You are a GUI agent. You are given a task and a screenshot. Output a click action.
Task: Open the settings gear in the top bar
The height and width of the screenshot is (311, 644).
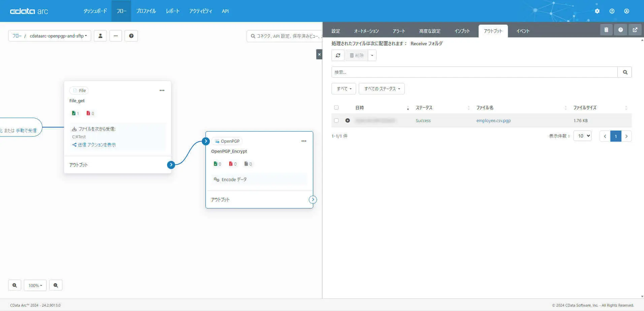tap(597, 11)
